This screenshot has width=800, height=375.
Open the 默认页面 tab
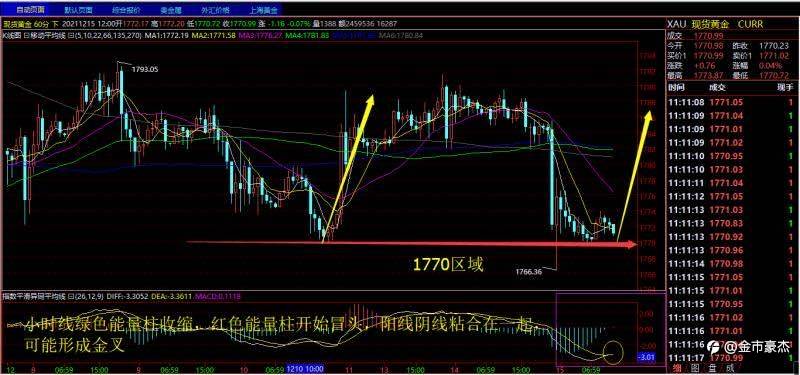[79, 10]
